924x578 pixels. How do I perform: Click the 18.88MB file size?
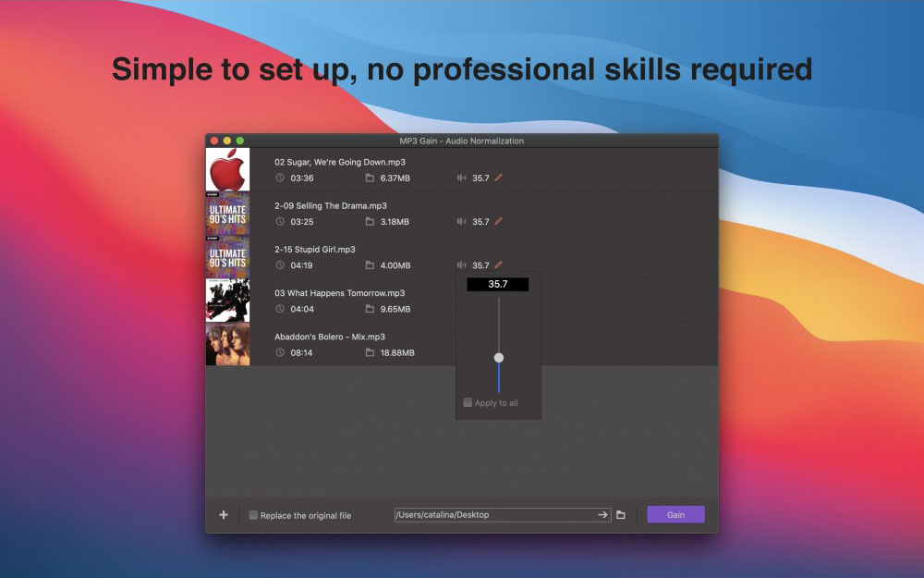click(397, 352)
